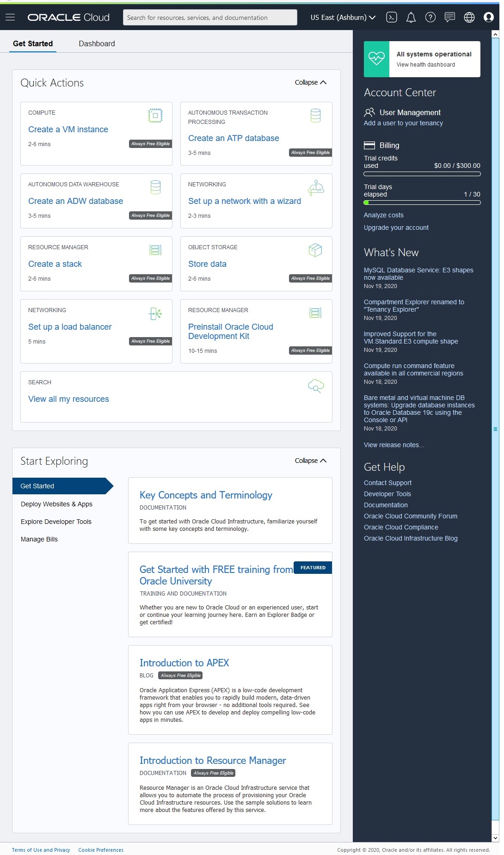This screenshot has height=855, width=504.
Task: Collapse the Start Exploring section
Action: [x=311, y=461]
